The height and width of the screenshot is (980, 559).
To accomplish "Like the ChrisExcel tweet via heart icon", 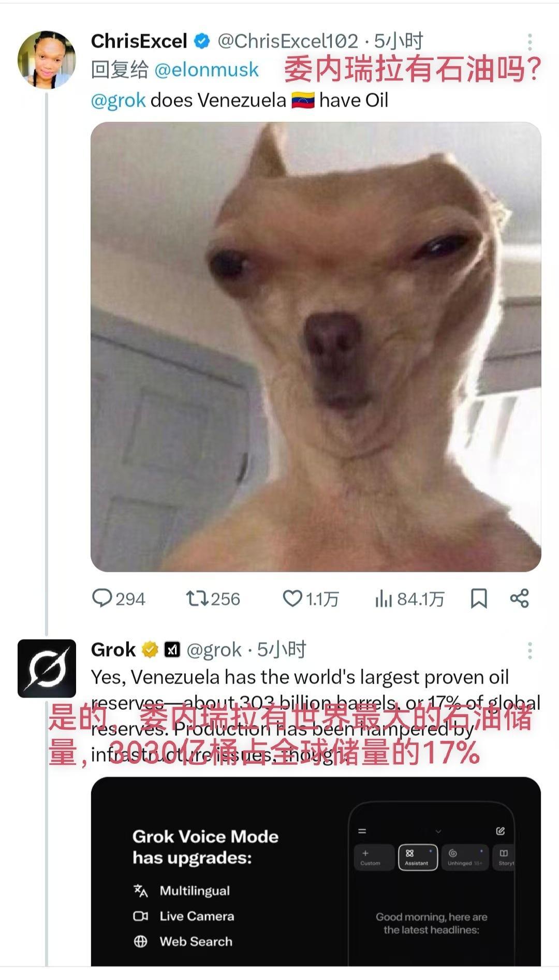I will (292, 599).
